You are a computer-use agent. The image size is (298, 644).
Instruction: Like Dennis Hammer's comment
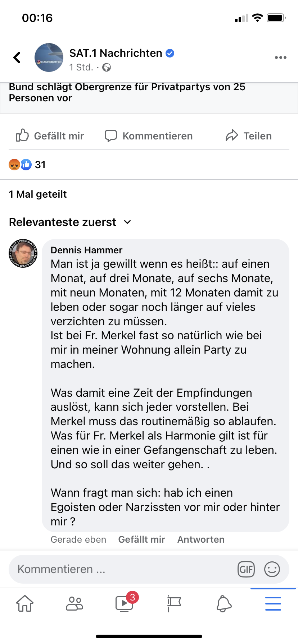point(141,539)
